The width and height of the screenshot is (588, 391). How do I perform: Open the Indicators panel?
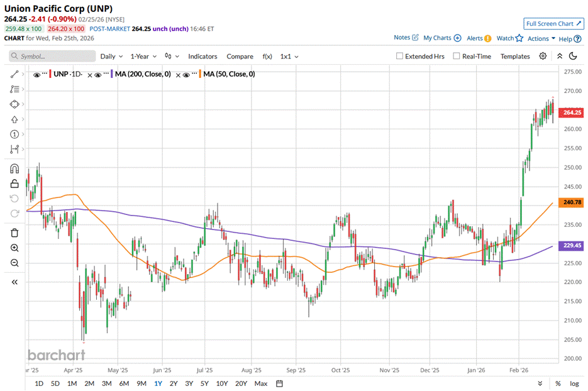pyautogui.click(x=202, y=56)
